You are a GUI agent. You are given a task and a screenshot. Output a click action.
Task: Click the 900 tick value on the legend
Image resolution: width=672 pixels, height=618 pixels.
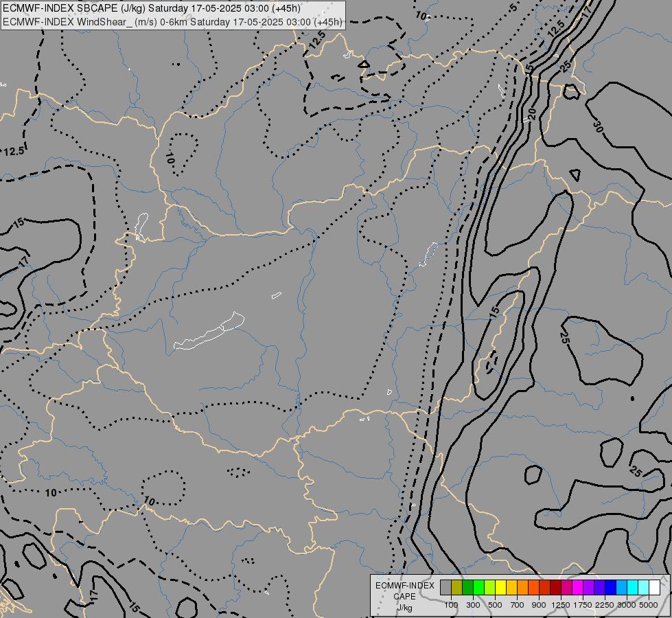(x=539, y=605)
